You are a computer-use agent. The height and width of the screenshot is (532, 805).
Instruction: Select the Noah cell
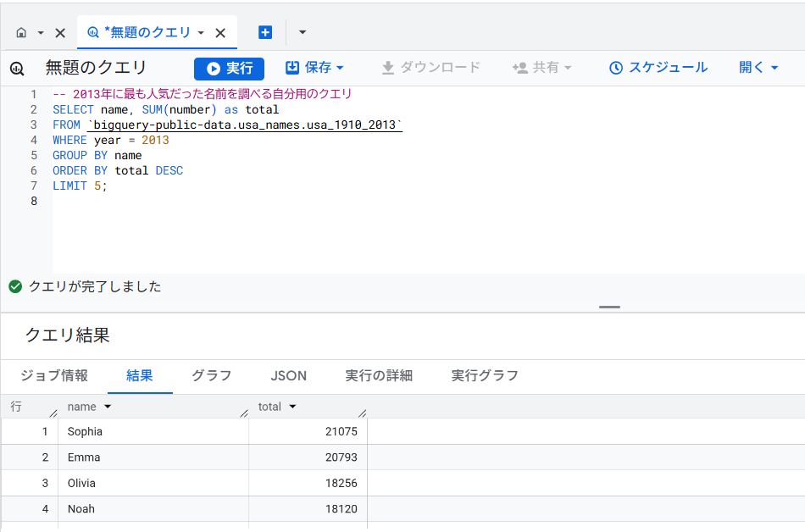click(x=153, y=508)
